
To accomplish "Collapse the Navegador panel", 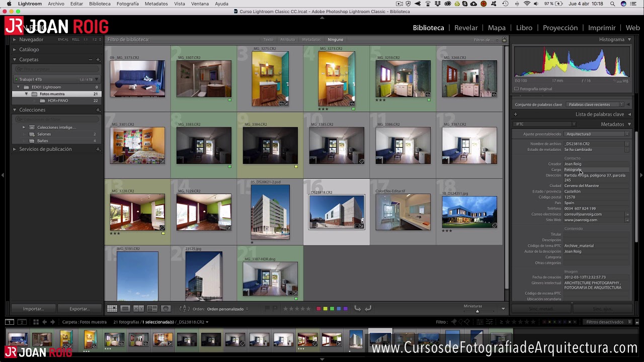I will coord(14,39).
